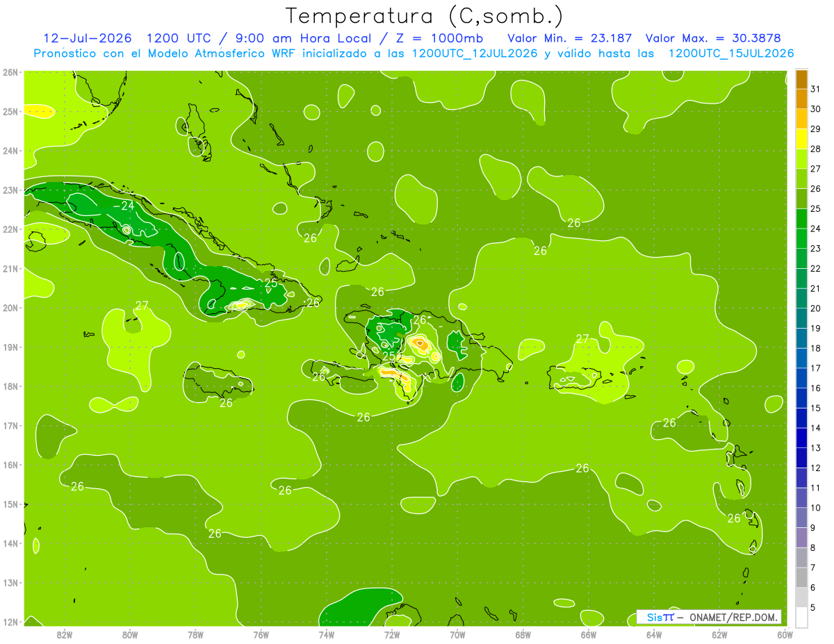Click the legend value 20
Image resolution: width=834 pixels, height=644 pixels.
click(815, 308)
